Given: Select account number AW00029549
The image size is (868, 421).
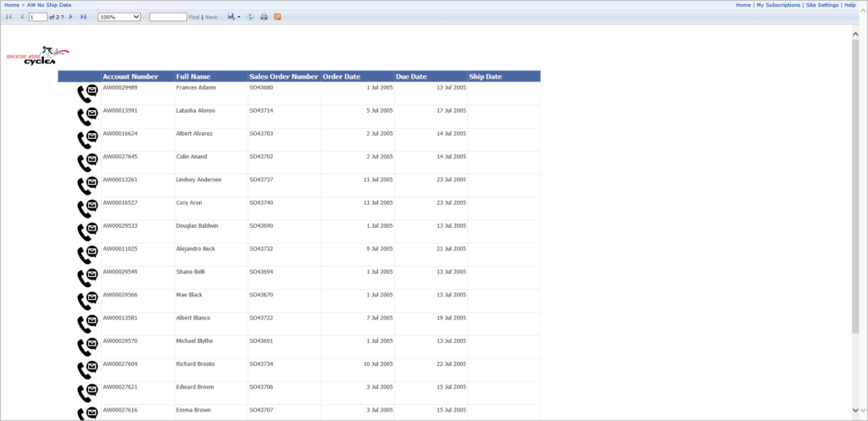Looking at the screenshot, I should pyautogui.click(x=120, y=272).
